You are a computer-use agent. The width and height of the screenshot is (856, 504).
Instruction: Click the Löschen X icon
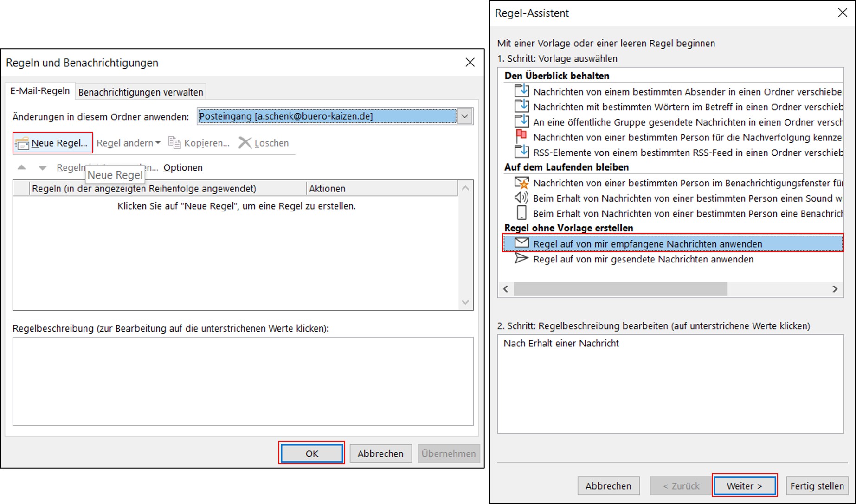tap(245, 143)
